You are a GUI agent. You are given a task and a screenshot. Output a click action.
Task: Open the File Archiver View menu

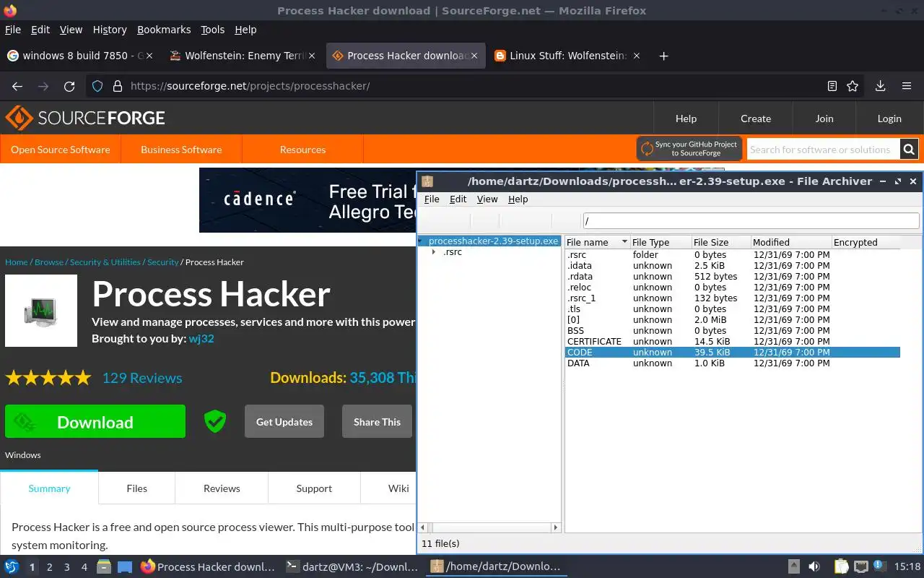(x=487, y=199)
